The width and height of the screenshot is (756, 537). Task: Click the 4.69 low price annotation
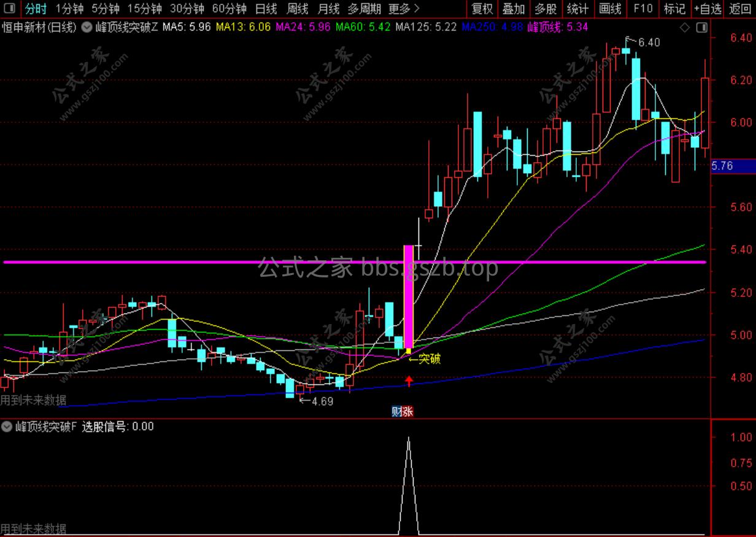tap(322, 401)
